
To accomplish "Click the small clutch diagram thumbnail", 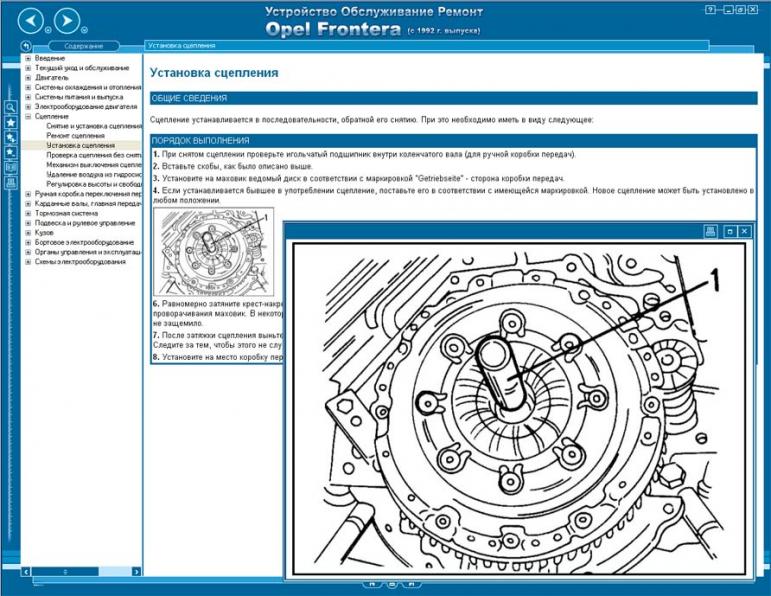I will coord(214,252).
